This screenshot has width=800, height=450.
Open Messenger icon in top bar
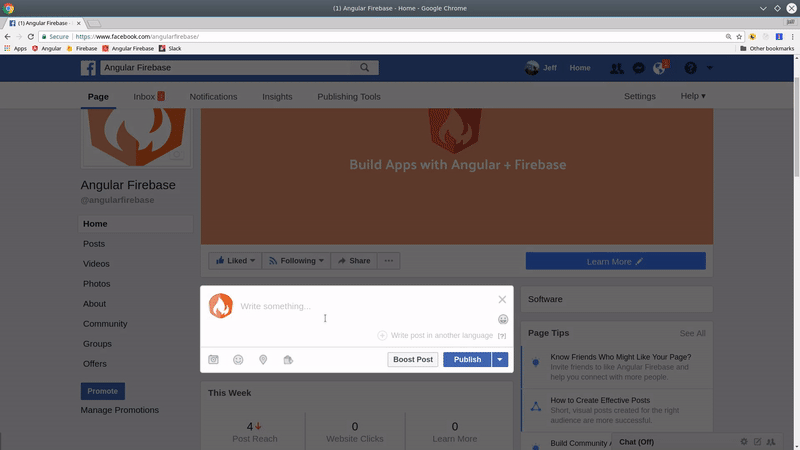click(x=639, y=68)
